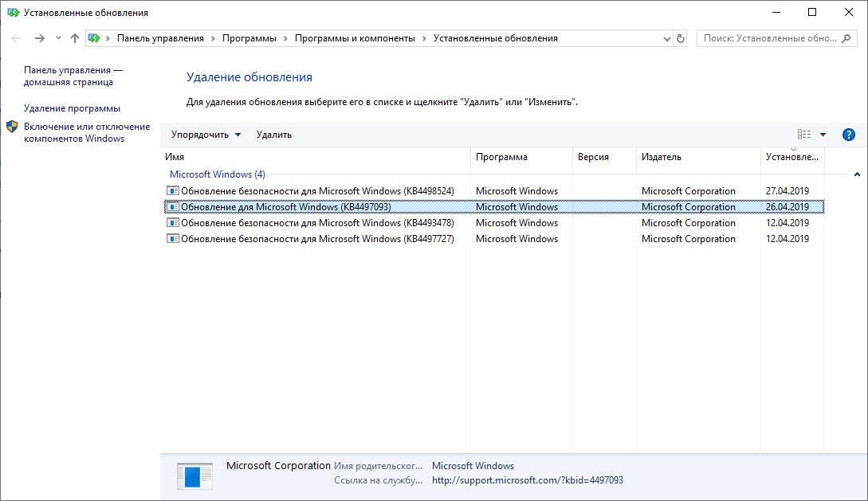Click the Удалить toolbar button

tap(274, 135)
